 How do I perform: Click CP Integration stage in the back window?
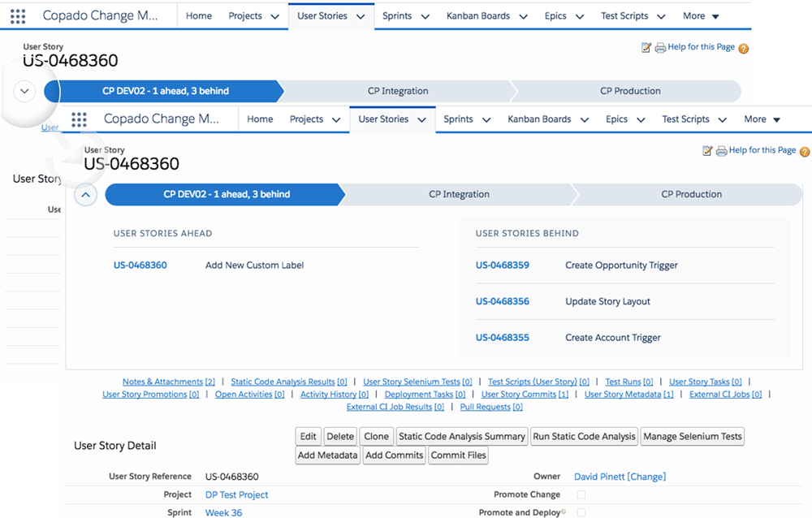click(x=398, y=91)
